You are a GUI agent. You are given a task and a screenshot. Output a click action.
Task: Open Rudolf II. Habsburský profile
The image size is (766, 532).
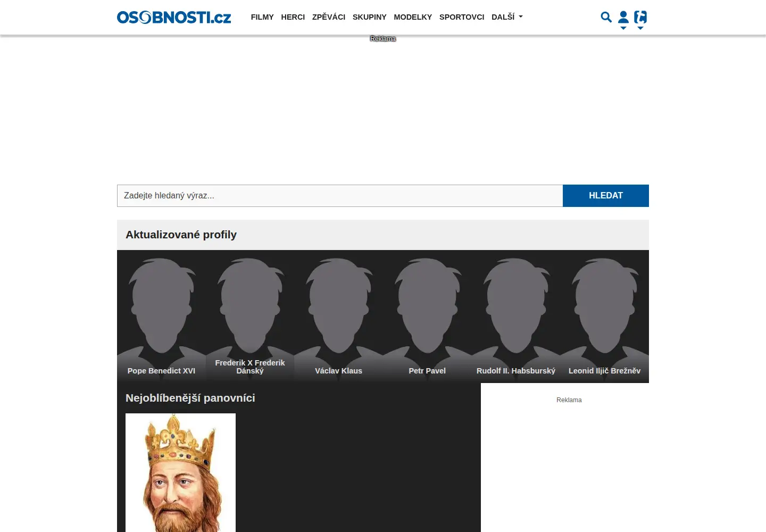pos(516,317)
